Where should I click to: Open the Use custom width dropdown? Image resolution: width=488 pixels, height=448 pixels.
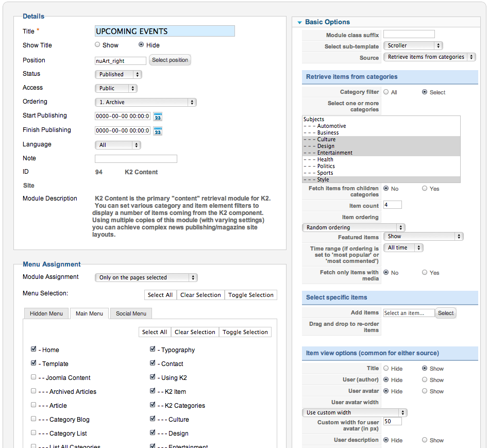point(355,412)
